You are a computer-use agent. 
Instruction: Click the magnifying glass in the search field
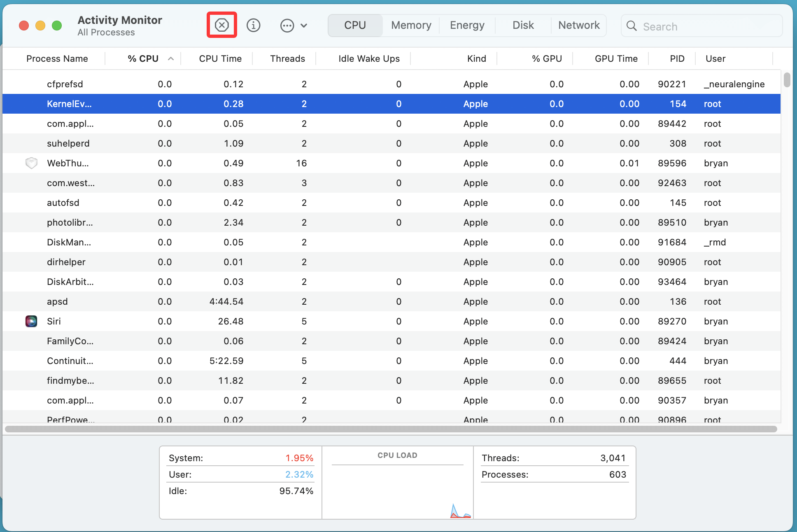coord(632,26)
